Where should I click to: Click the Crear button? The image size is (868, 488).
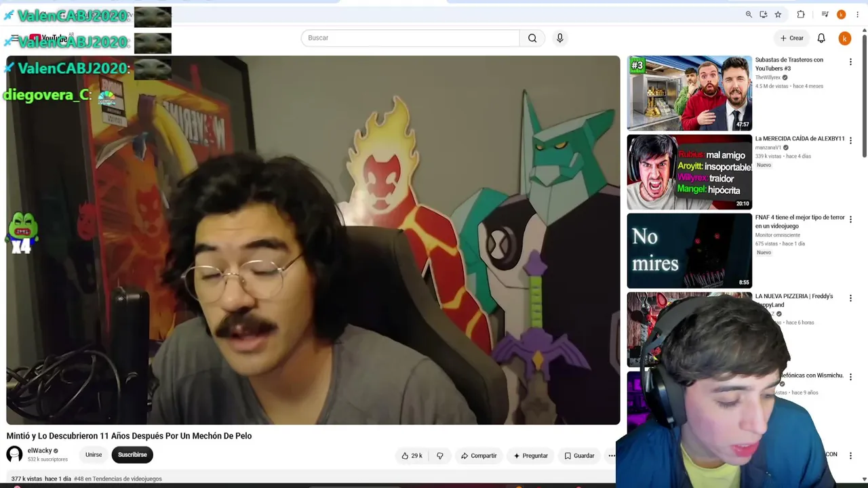[x=791, y=39]
